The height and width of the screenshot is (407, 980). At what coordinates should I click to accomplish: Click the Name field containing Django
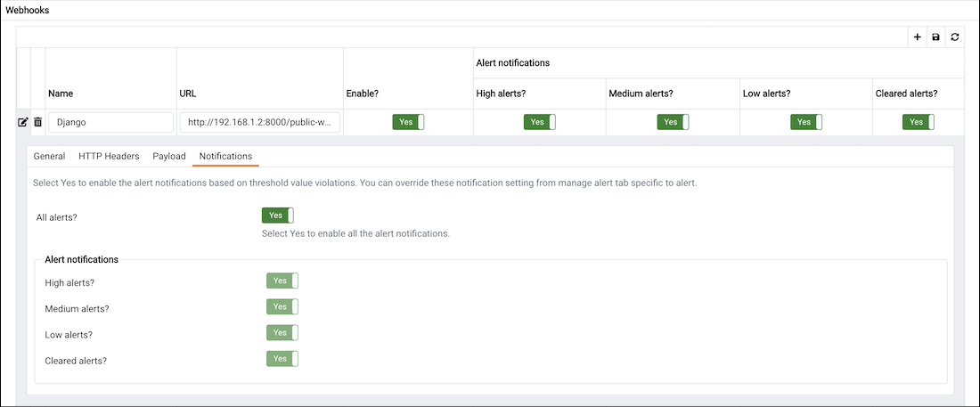tap(110, 123)
